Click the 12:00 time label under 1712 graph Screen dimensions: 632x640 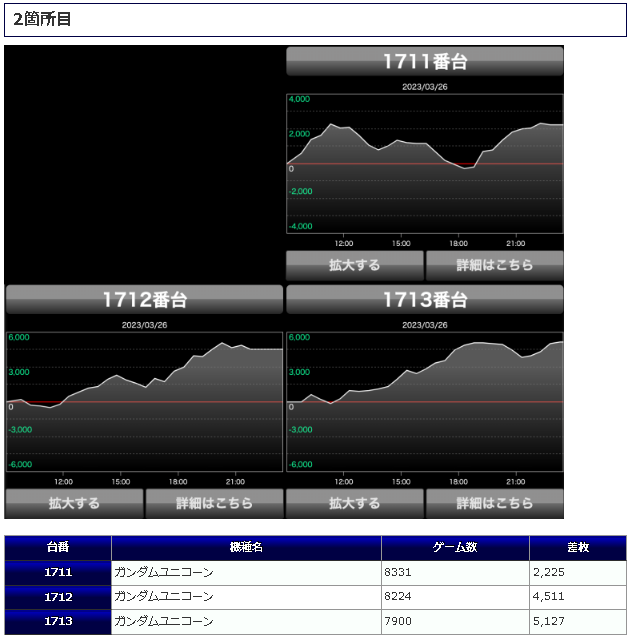63,482
